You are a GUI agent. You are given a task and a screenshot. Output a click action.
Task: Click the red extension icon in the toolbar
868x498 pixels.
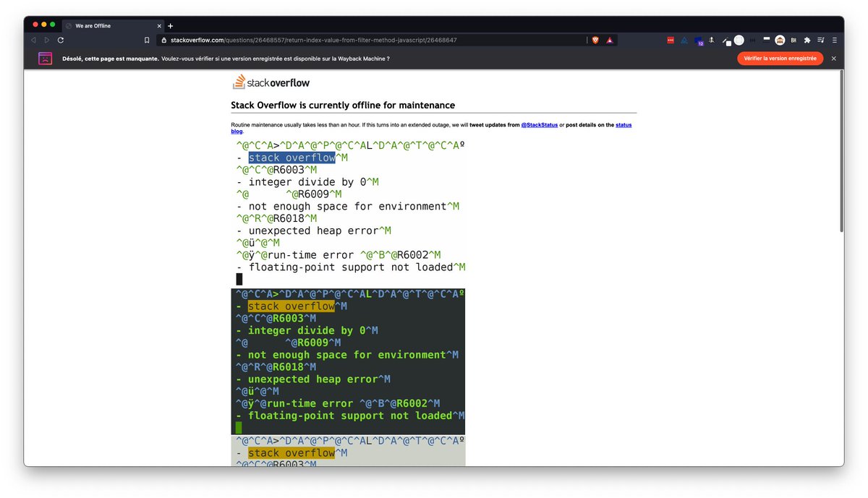point(671,40)
